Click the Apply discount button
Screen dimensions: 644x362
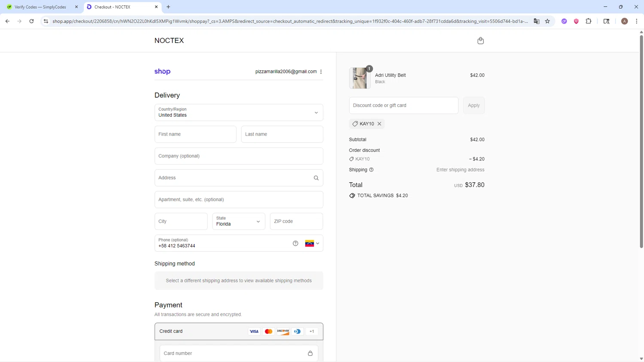(x=474, y=106)
